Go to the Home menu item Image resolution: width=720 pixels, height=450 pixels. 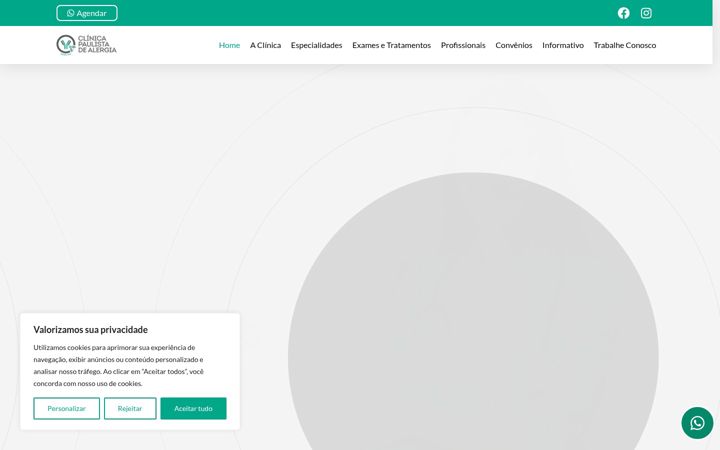point(229,45)
